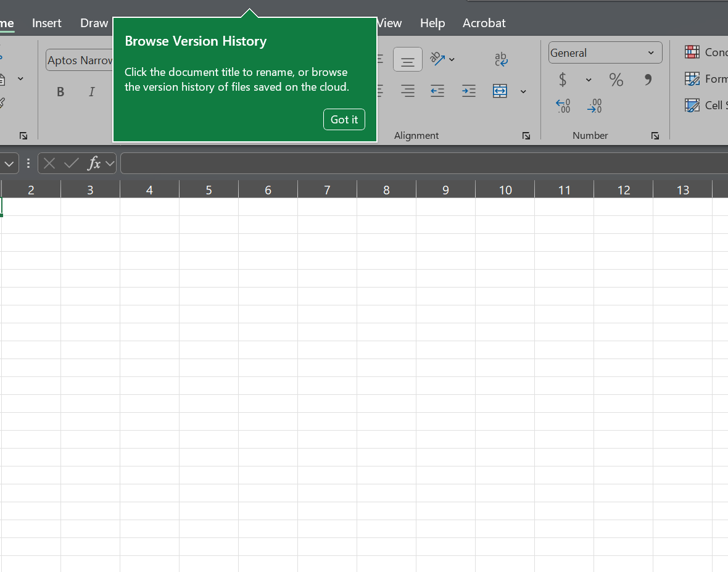Decrease indent icon

437,91
